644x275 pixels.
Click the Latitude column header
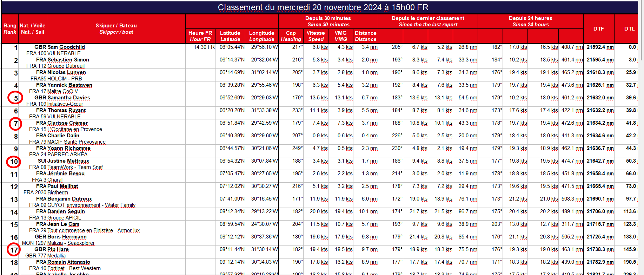click(x=230, y=36)
